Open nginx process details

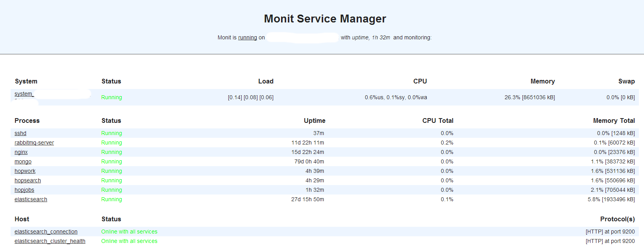tap(21, 152)
